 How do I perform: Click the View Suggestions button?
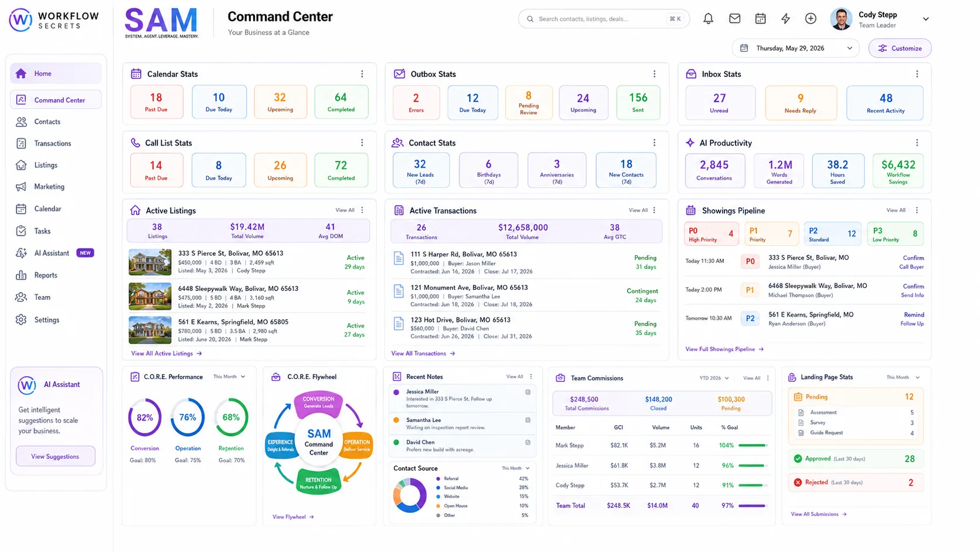pyautogui.click(x=55, y=456)
